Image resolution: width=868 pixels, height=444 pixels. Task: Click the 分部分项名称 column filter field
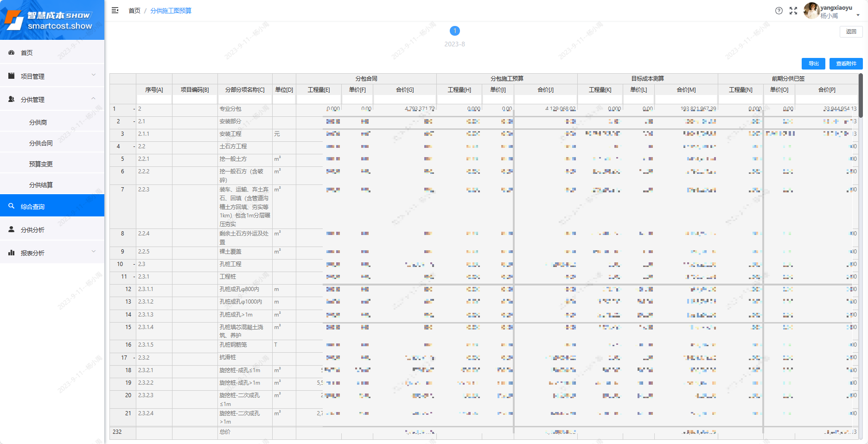click(245, 99)
